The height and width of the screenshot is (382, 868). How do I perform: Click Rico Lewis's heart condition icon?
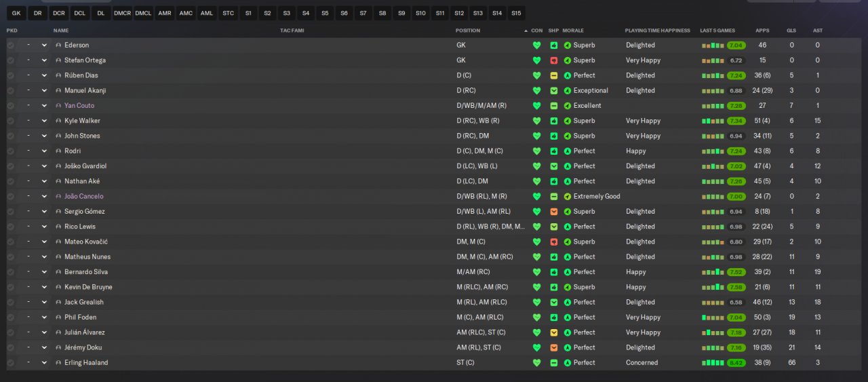tap(536, 227)
